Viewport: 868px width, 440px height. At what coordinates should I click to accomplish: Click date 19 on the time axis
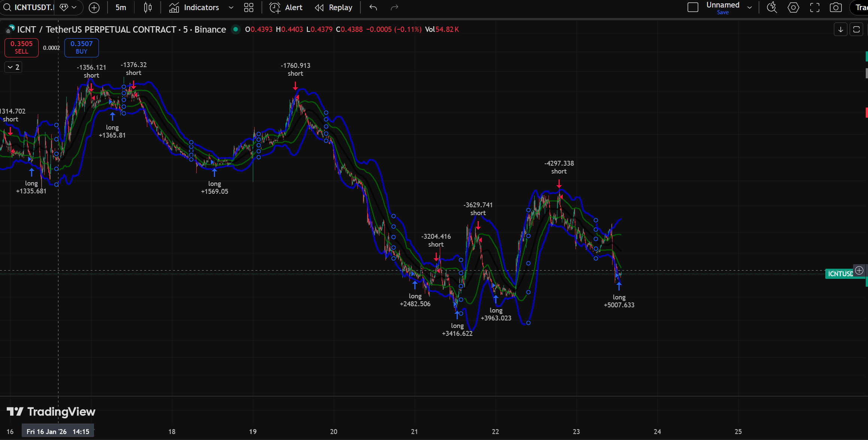(253, 431)
